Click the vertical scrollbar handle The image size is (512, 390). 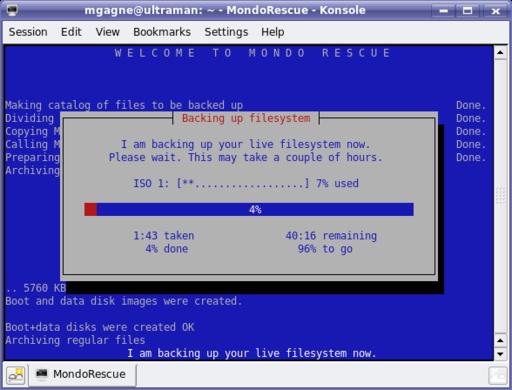500,197
